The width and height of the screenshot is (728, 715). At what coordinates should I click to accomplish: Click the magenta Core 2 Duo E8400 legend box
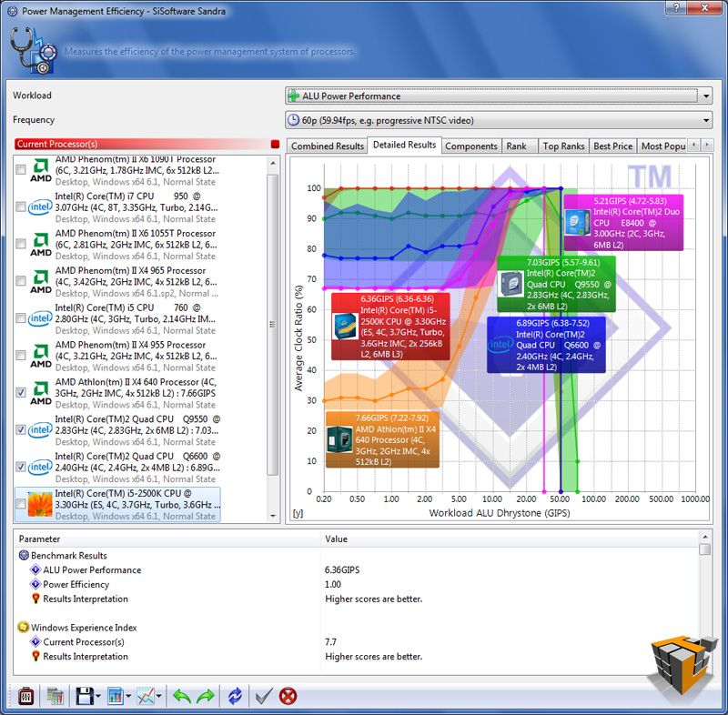pyautogui.click(x=623, y=223)
